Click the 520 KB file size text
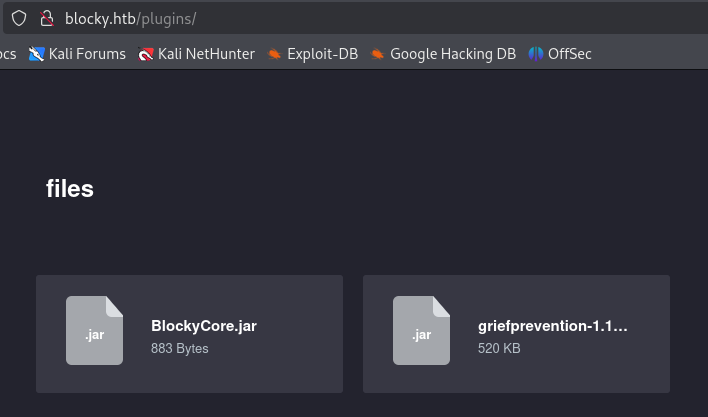Screen dimensions: 708x417 pos(499,349)
